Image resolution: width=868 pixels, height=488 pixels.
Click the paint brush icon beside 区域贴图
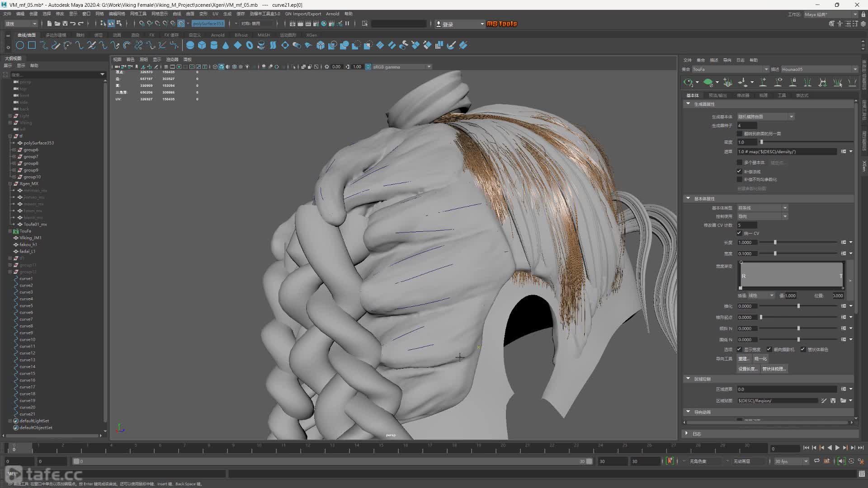[824, 401]
